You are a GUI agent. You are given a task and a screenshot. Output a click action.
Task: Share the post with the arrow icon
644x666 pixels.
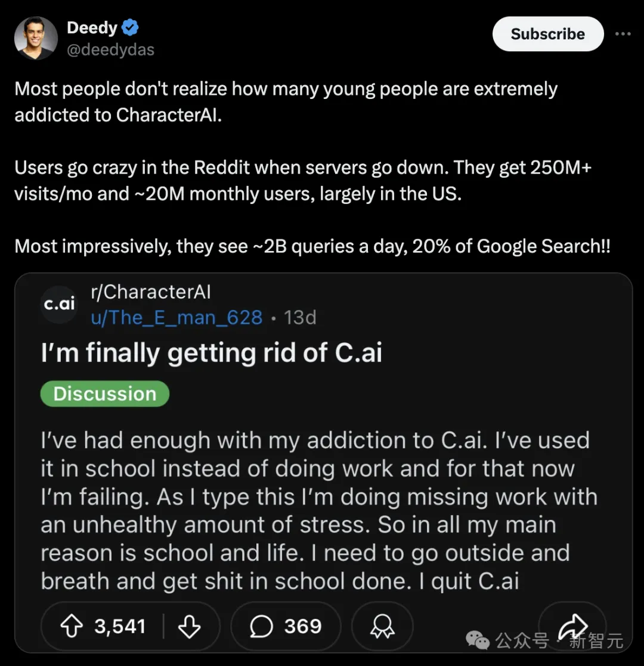572,626
